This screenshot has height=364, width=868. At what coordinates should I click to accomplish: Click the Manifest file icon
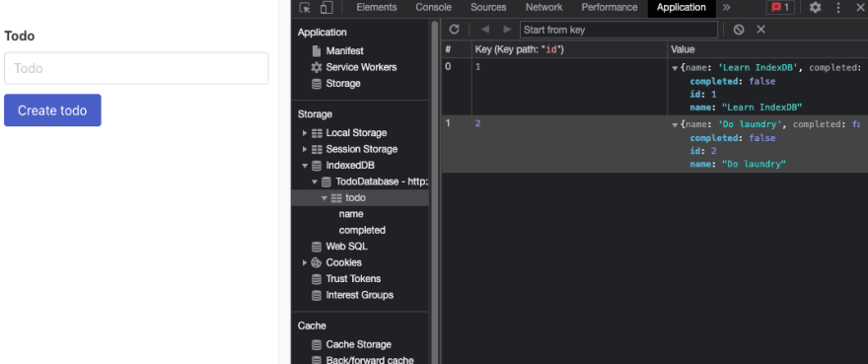(x=317, y=51)
